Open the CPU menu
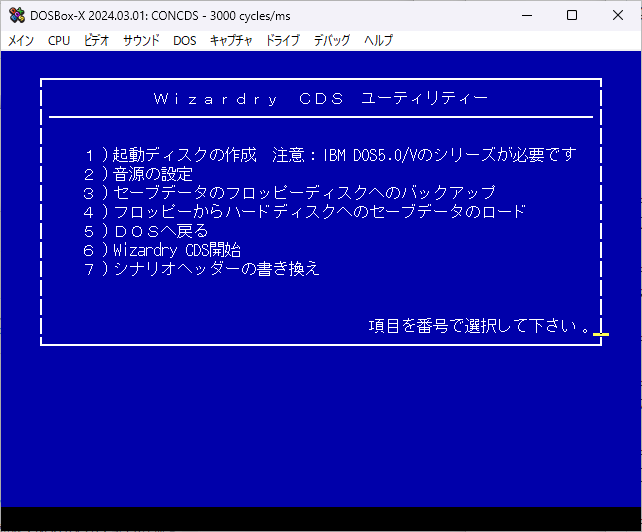Viewport: 642px width, 532px height. click(x=59, y=40)
